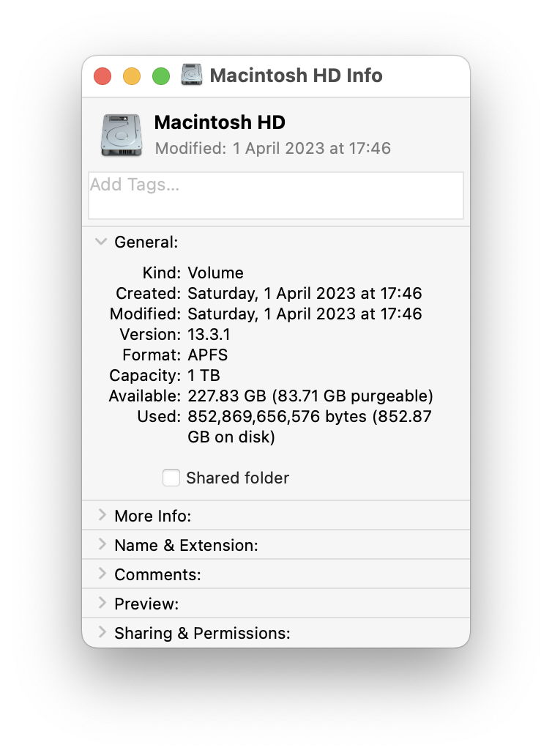Expand the Name & Extension section
552x756 pixels.
pos(102,544)
